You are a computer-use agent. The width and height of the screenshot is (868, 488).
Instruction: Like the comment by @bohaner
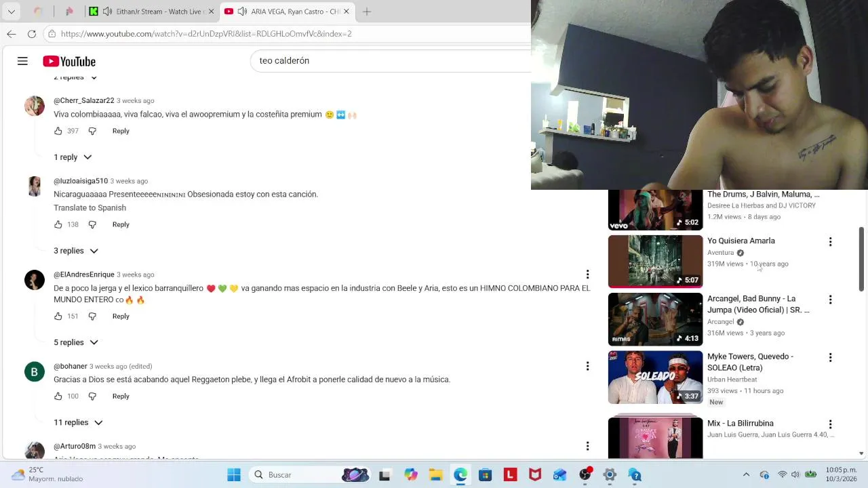(x=58, y=396)
